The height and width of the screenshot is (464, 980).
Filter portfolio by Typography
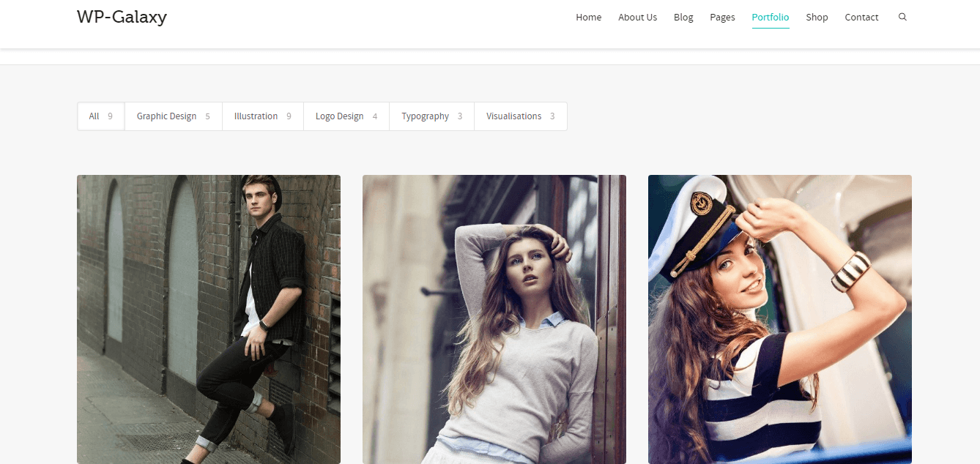click(x=432, y=116)
